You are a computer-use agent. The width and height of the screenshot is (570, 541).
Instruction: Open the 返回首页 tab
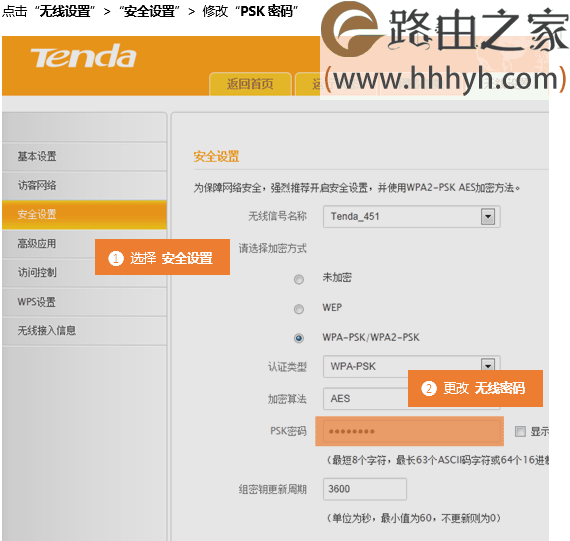(250, 84)
